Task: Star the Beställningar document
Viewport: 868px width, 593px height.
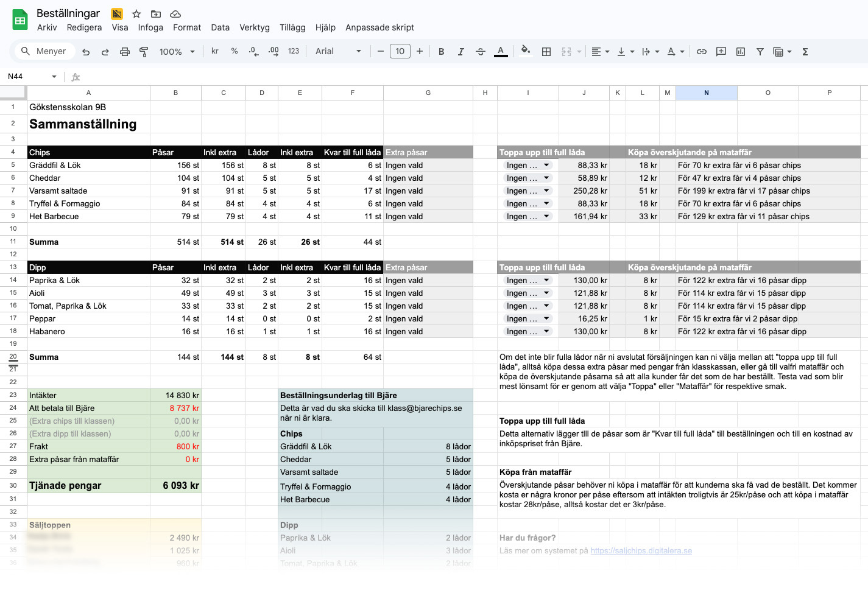Action: click(x=136, y=14)
